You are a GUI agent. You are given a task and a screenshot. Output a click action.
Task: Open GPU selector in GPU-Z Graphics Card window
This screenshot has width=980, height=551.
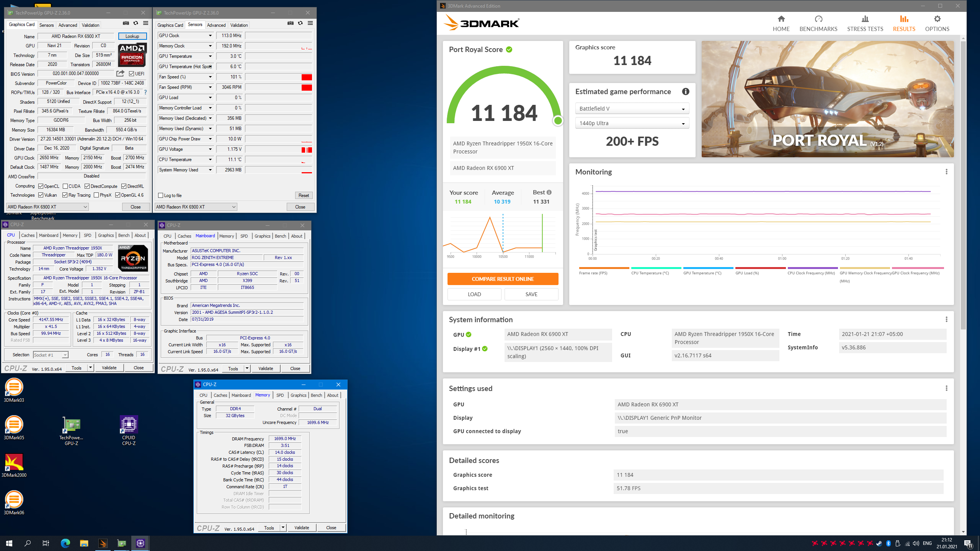[47, 207]
